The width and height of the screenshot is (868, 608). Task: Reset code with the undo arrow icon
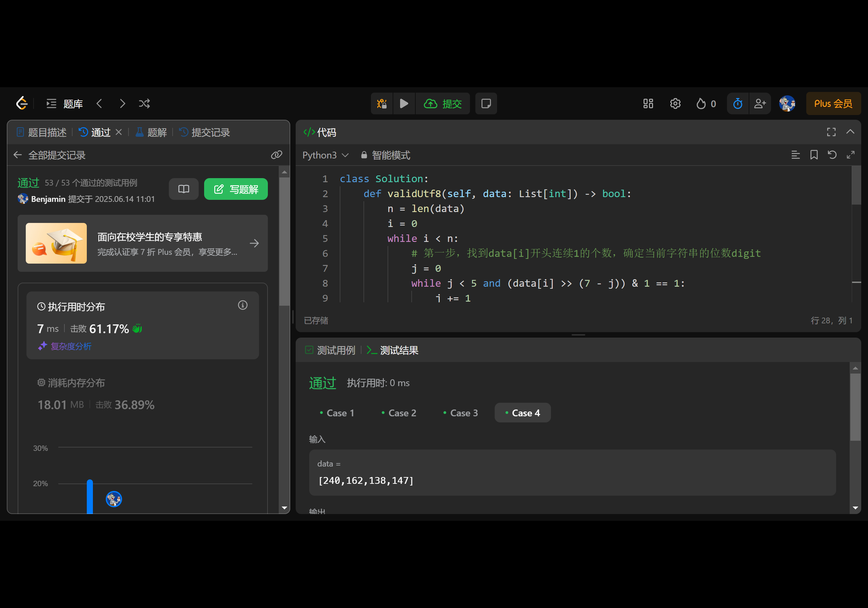(x=832, y=155)
